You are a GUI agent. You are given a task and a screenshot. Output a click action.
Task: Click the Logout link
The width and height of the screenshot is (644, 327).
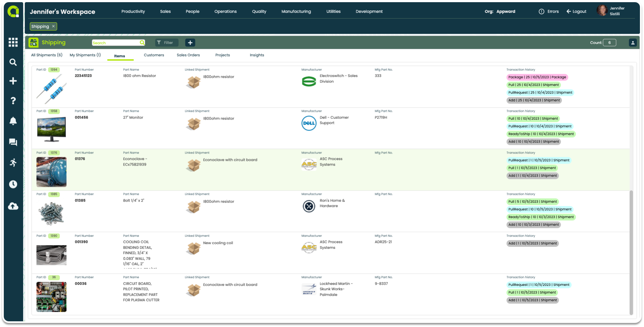tap(576, 11)
